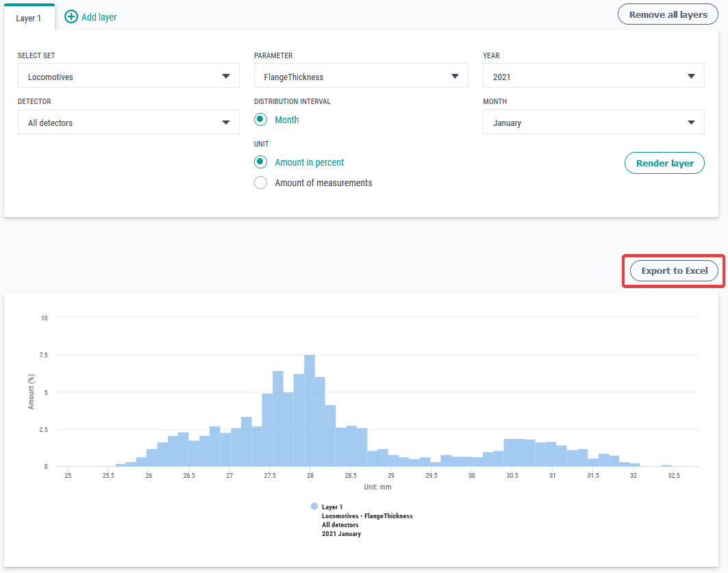Viewport: 728px width, 573px height.
Task: Choose the Amount in percent unit option
Action: pos(260,162)
